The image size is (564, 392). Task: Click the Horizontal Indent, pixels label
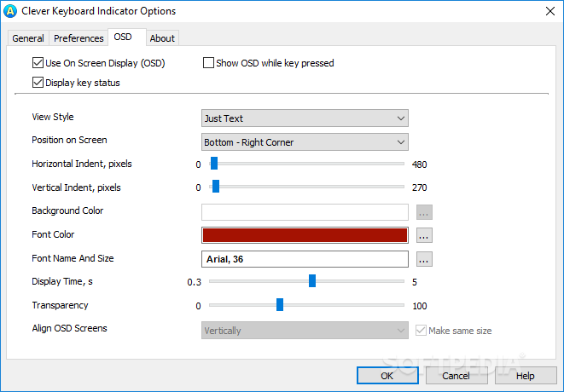point(82,164)
